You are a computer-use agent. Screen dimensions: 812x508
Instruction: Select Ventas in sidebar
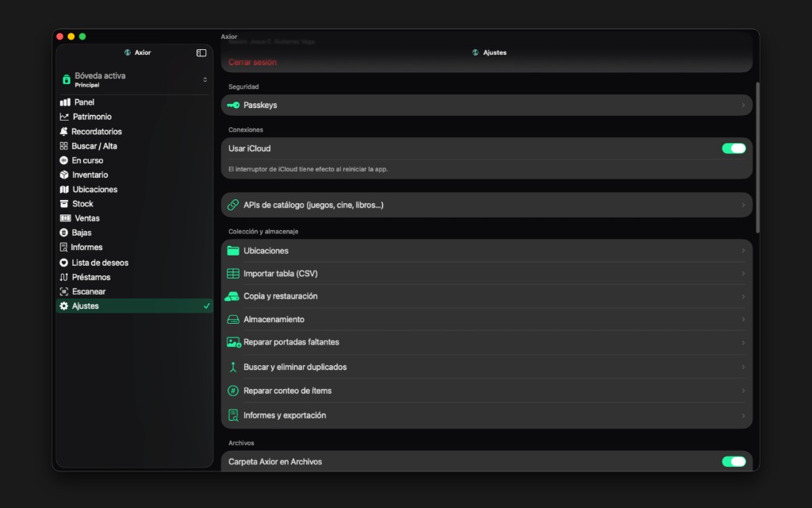pyautogui.click(x=134, y=218)
